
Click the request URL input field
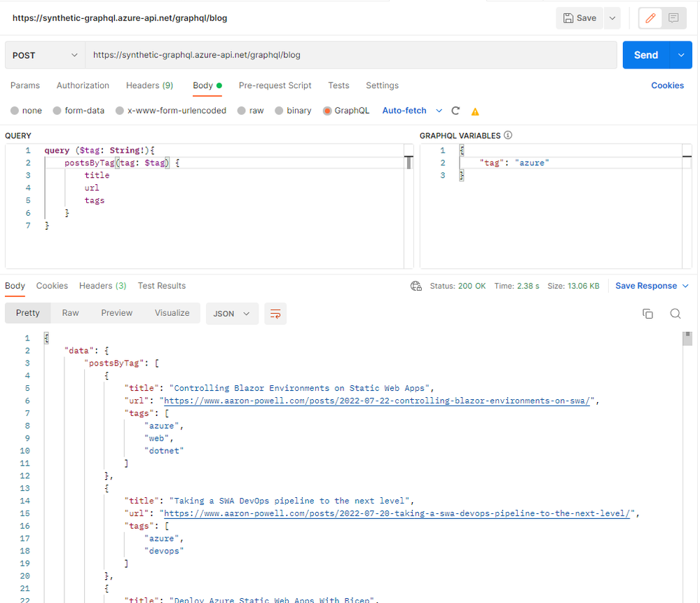pos(351,55)
